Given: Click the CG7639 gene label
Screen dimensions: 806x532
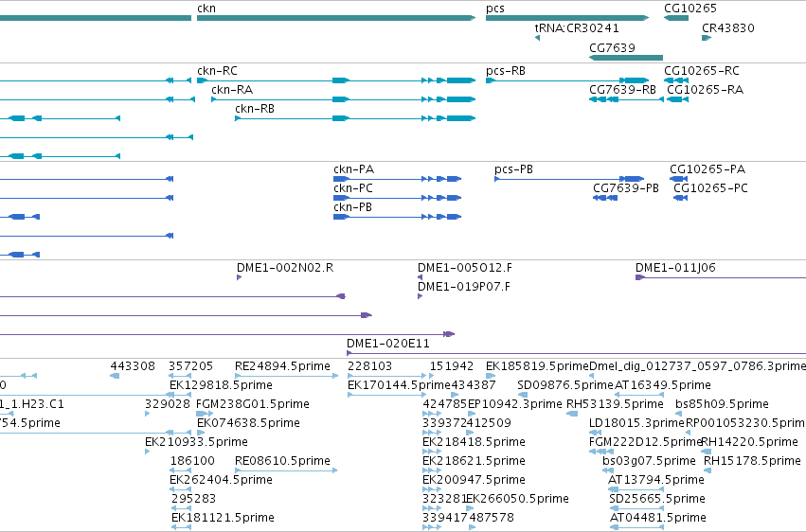Looking at the screenshot, I should point(612,47).
